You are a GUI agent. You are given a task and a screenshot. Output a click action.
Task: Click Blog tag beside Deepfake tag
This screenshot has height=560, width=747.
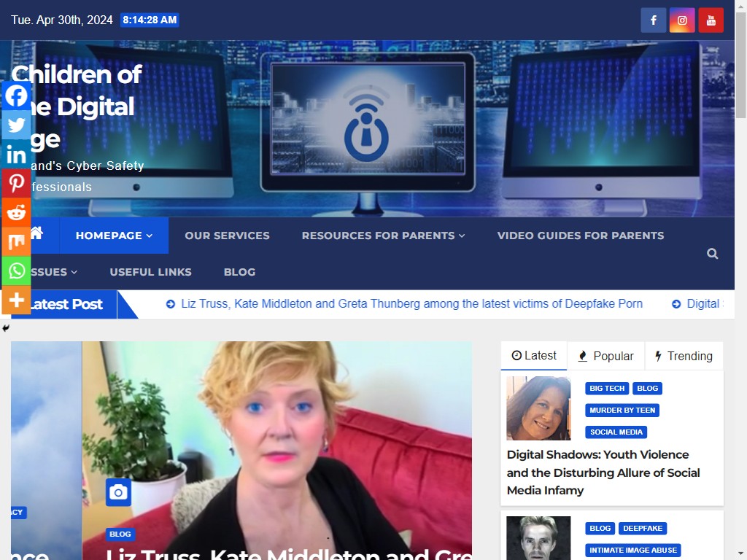(600, 528)
